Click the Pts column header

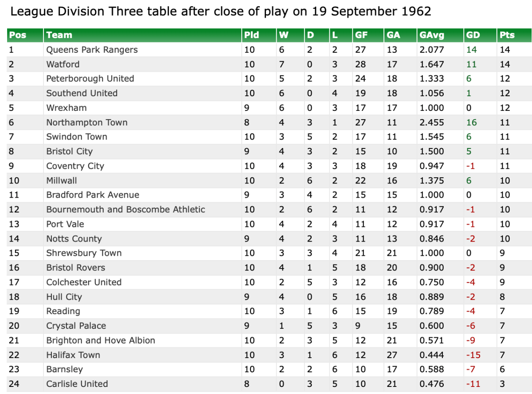tap(507, 35)
